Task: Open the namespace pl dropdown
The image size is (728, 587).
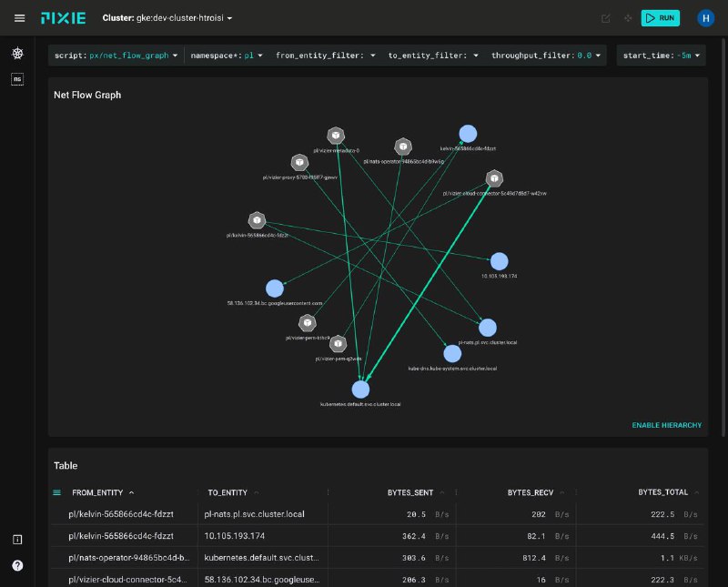Action: pos(226,56)
